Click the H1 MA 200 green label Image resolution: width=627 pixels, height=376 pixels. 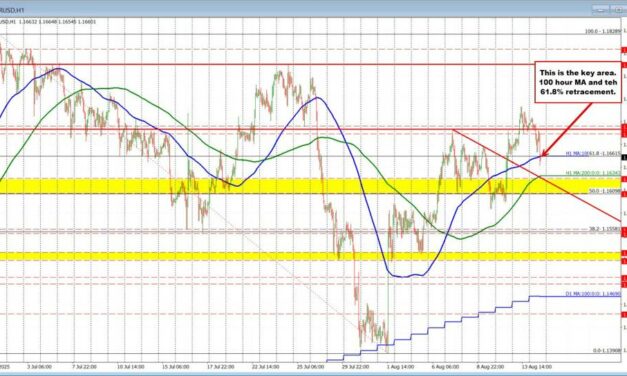(593, 173)
